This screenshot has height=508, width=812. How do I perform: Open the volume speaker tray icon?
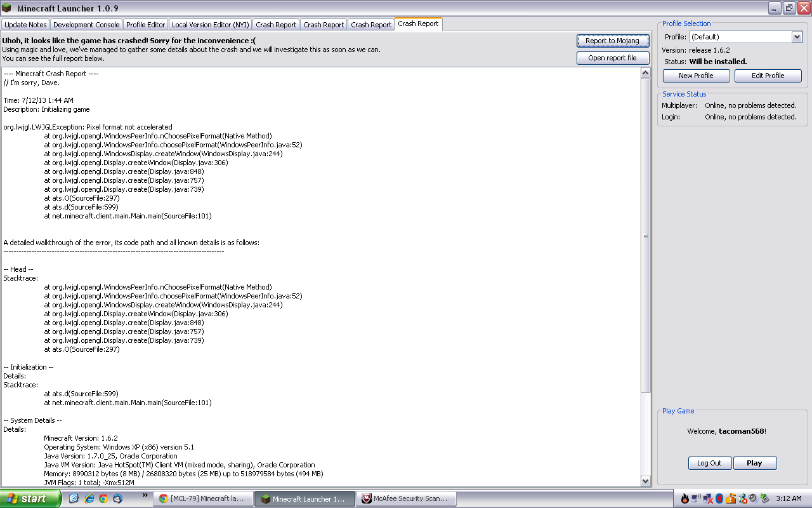753,498
